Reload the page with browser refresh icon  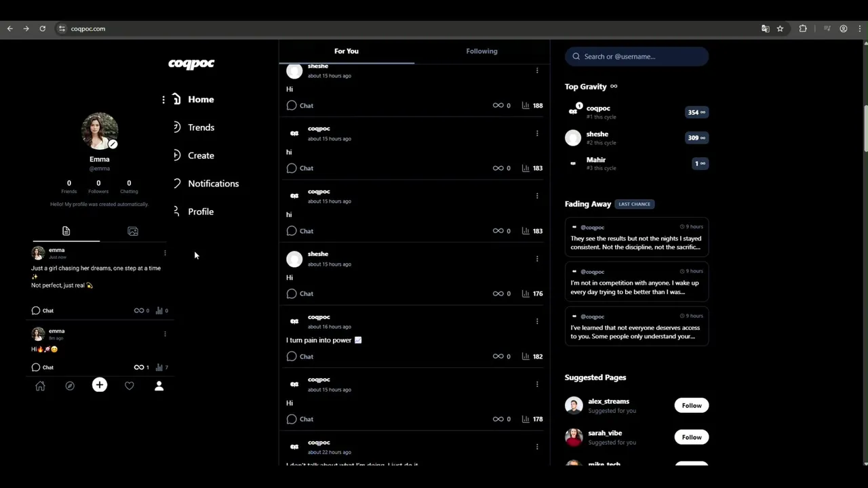[x=42, y=28]
